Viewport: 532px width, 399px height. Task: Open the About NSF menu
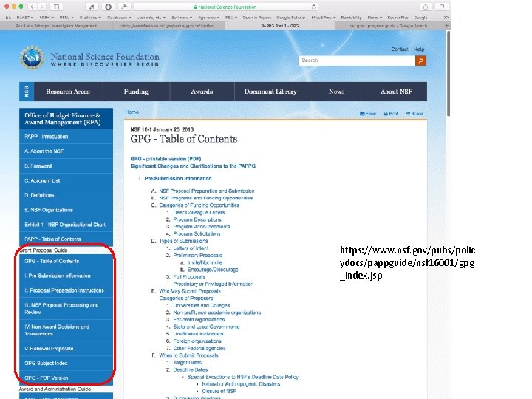[396, 92]
